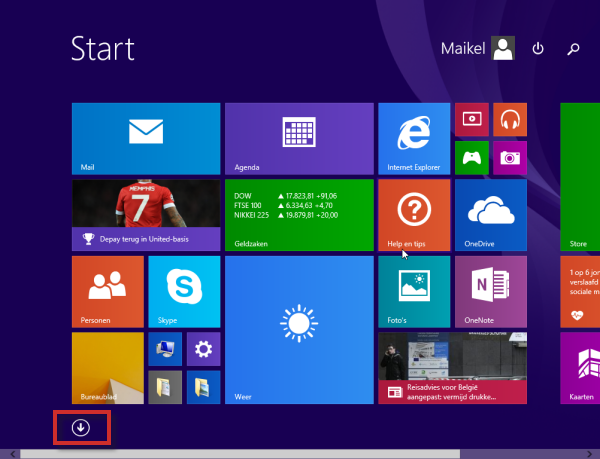This screenshot has height=459, width=600.
Task: Open the OneDrive tile
Action: point(491,215)
